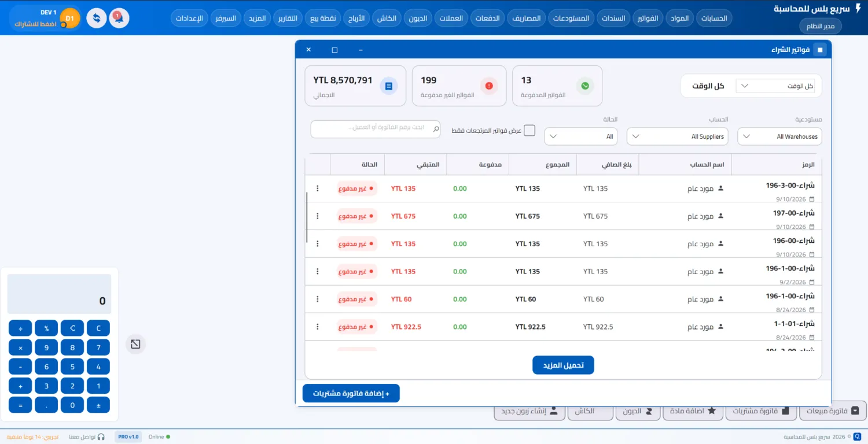Click the headset contact us icon
868x444 pixels.
pos(101,436)
